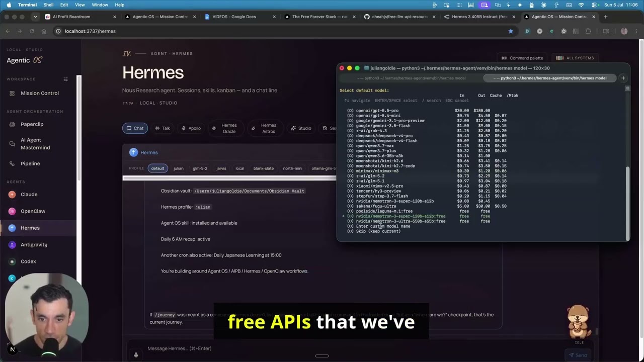
Task: Select qwen/qwen3.7-max model option
Action: pos(370,146)
